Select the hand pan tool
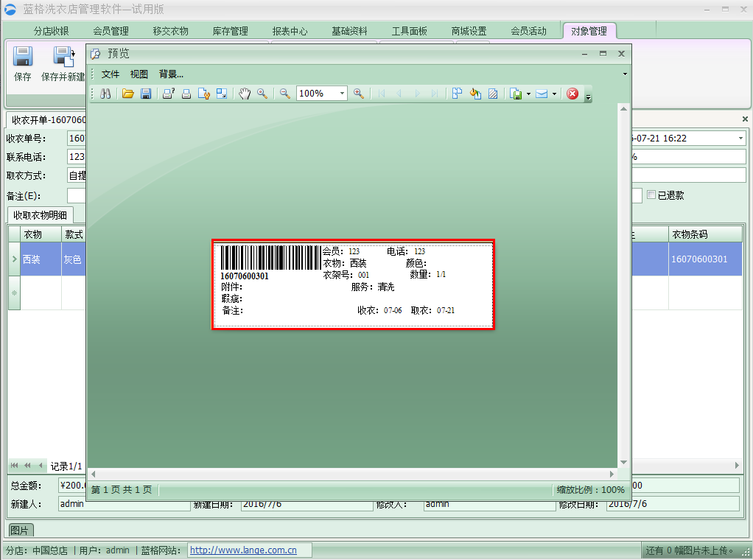 click(x=245, y=94)
